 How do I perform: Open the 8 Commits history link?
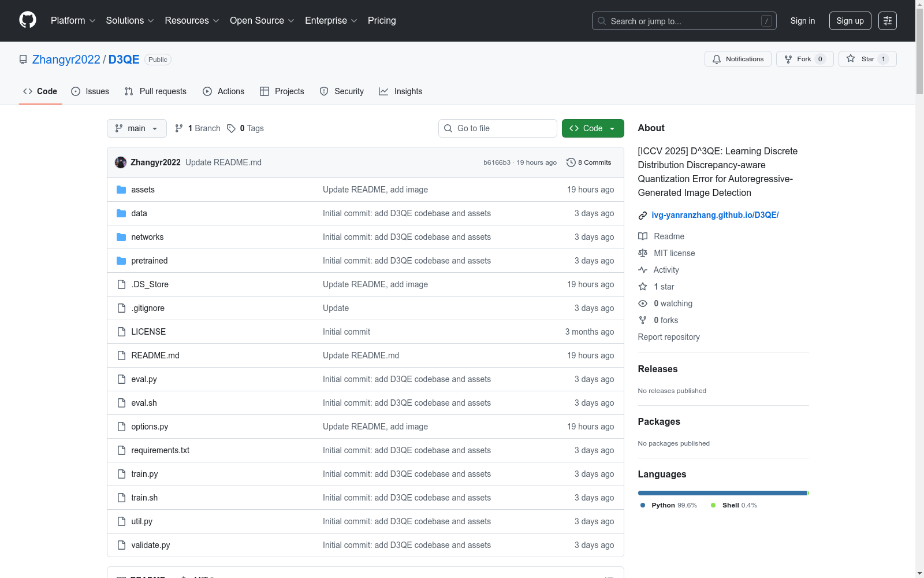coord(589,162)
